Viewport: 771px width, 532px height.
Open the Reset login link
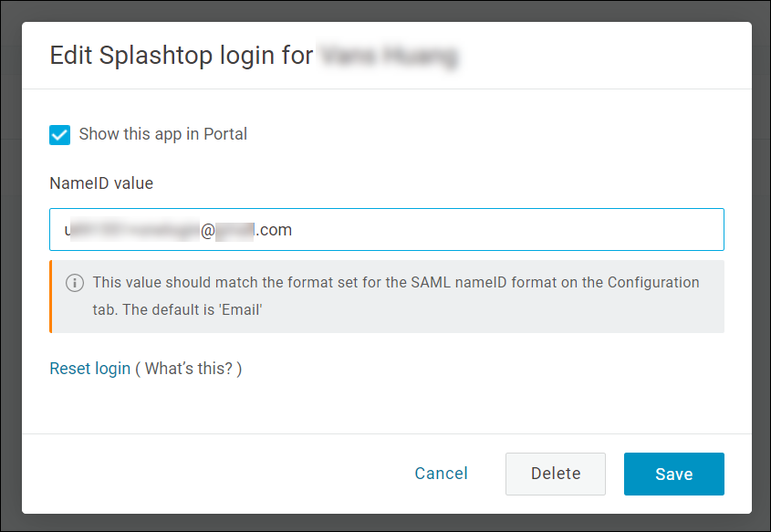pyautogui.click(x=90, y=369)
